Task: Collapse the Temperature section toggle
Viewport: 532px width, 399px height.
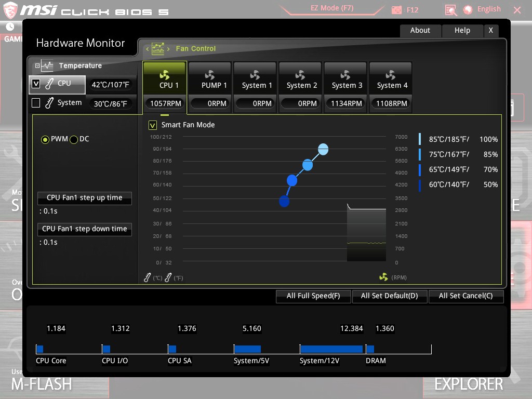Action: click(x=37, y=66)
